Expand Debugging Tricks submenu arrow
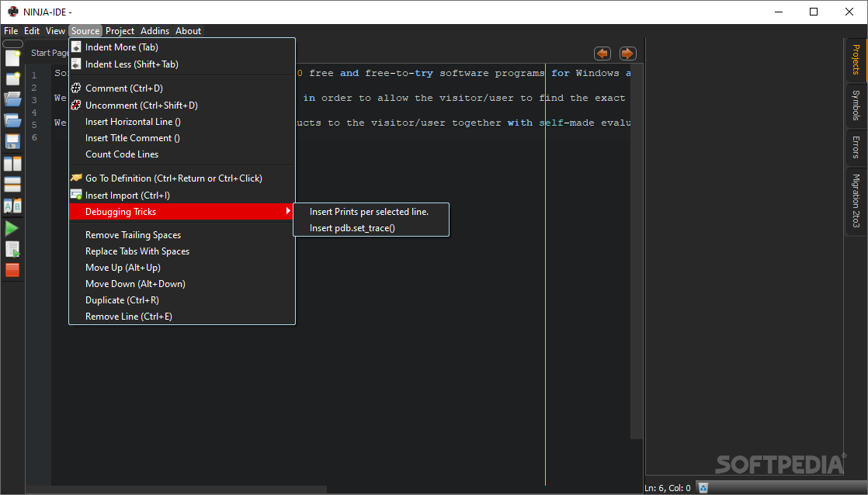The width and height of the screenshot is (868, 495). pos(288,211)
